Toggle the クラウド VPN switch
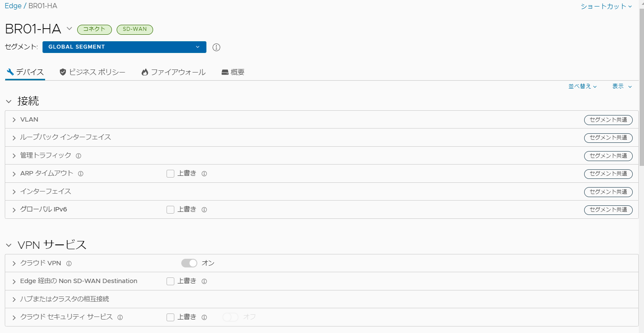This screenshot has height=333, width=644. click(189, 263)
